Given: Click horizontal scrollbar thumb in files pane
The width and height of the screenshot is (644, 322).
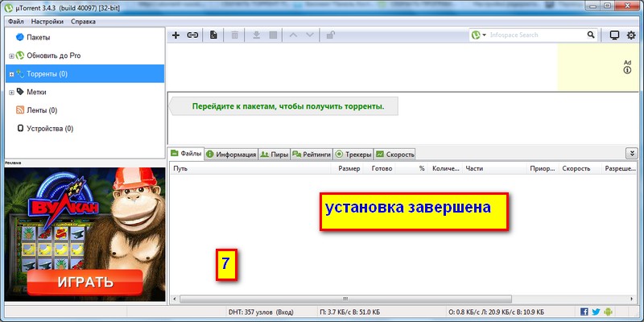Looking at the screenshot, I should pos(345,299).
